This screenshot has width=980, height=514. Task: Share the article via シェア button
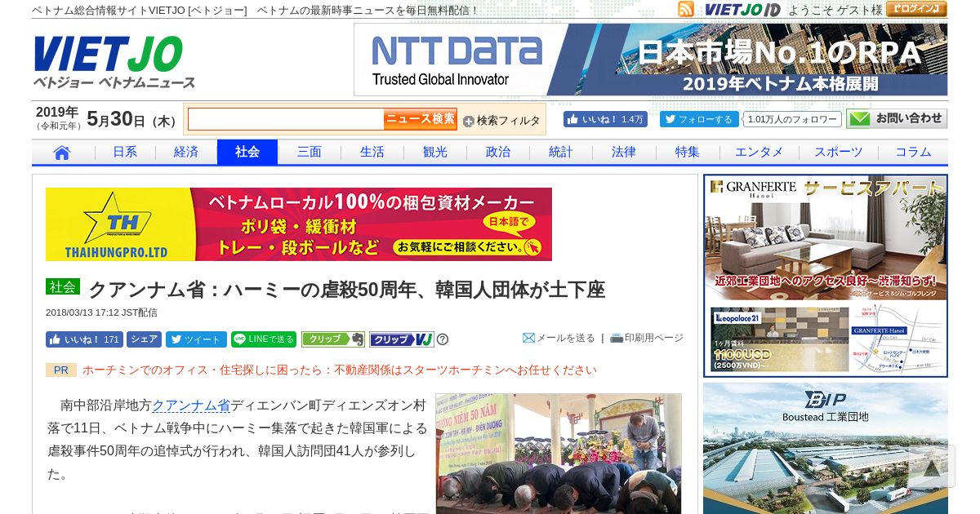[x=144, y=339]
